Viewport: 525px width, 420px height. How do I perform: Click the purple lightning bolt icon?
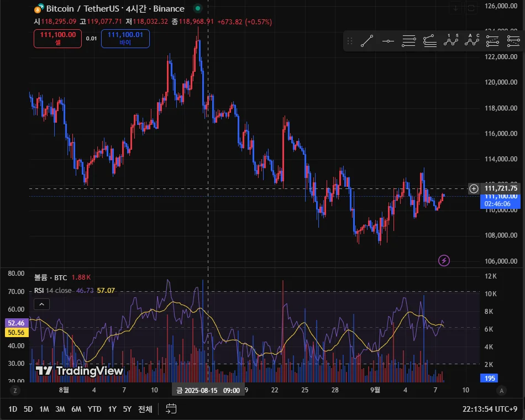(x=444, y=260)
